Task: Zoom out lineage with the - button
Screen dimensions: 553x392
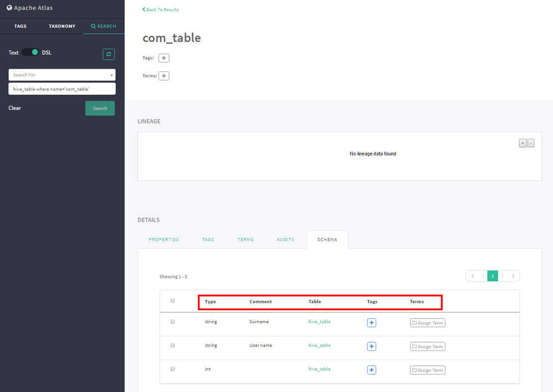Action: 531,143
